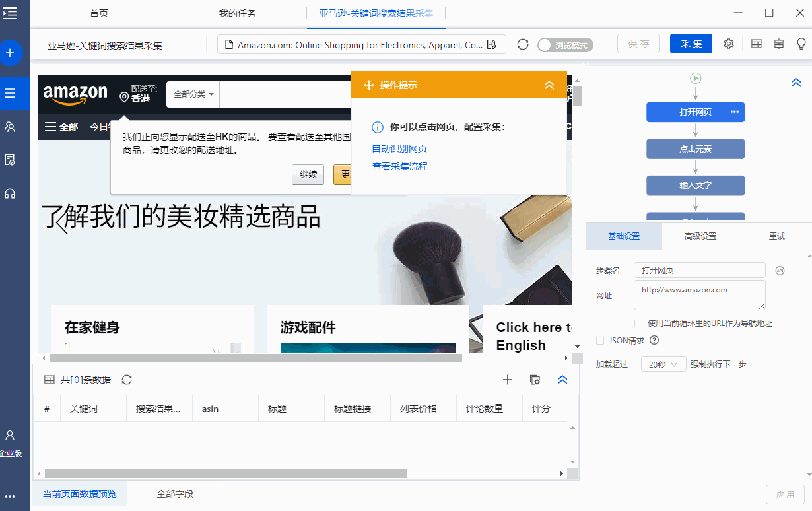Click the API icon beside step name

pos(780,271)
